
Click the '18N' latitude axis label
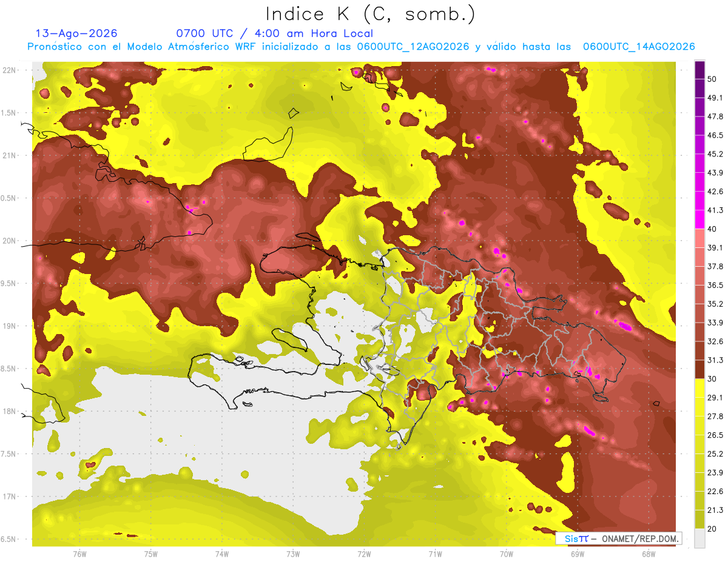[10, 411]
